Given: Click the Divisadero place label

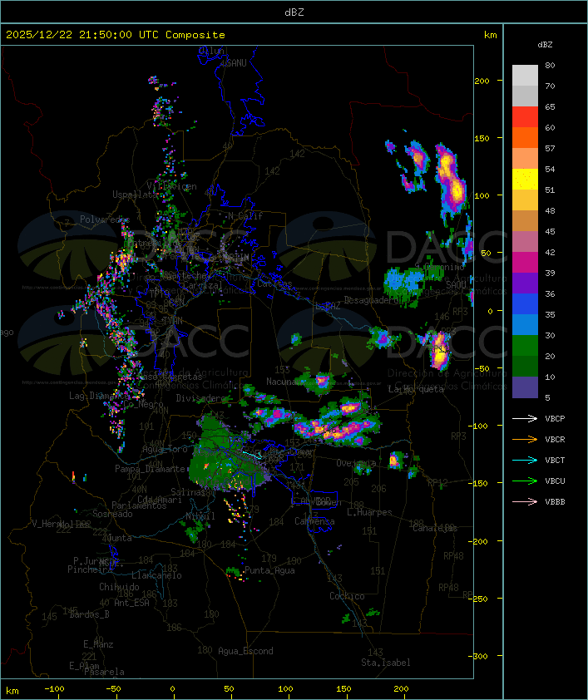Looking at the screenshot, I should click(x=201, y=397).
